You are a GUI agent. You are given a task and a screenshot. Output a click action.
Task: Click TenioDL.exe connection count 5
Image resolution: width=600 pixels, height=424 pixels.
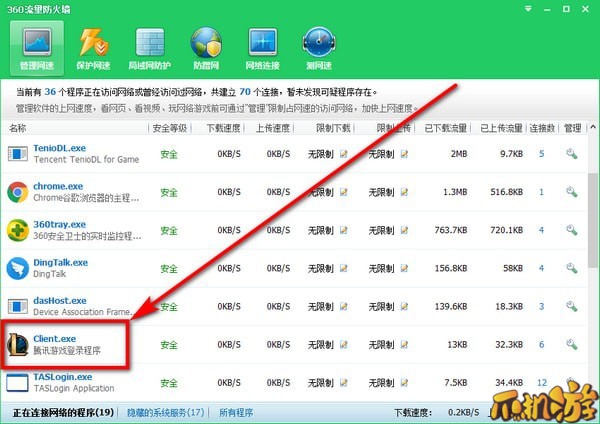click(541, 154)
